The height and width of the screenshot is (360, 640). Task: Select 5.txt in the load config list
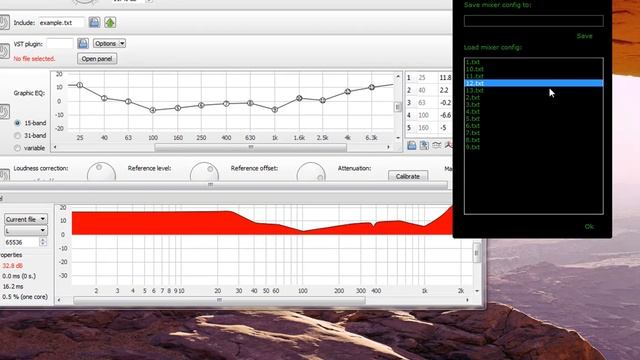click(x=533, y=119)
